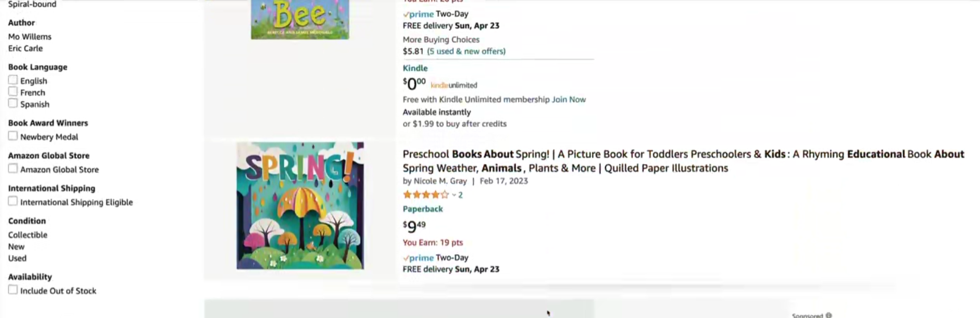Tick the Newbery Medal checkbox
This screenshot has width=980, height=318.
13,136
